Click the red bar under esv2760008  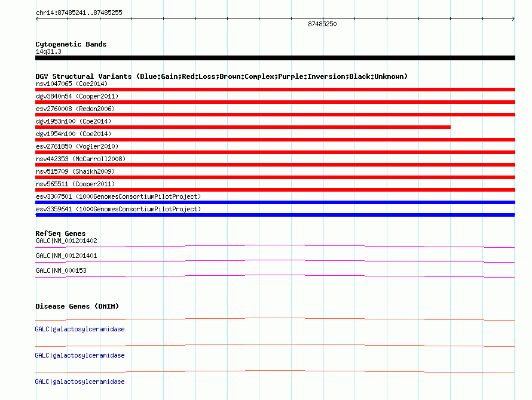pos(275,115)
